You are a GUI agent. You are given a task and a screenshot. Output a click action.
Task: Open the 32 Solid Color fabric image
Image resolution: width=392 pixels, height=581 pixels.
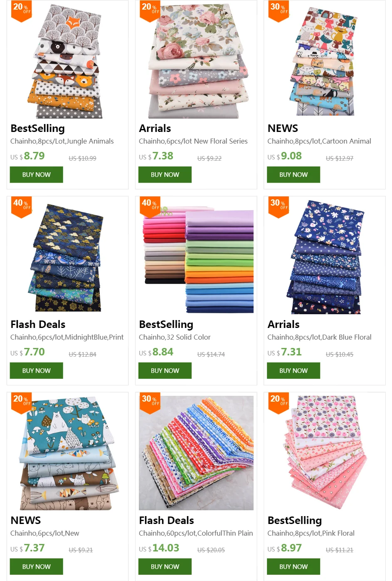[196, 257]
